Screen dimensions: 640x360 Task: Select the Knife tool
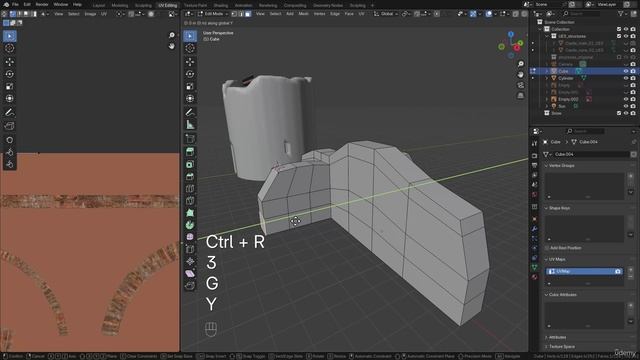coord(190,200)
